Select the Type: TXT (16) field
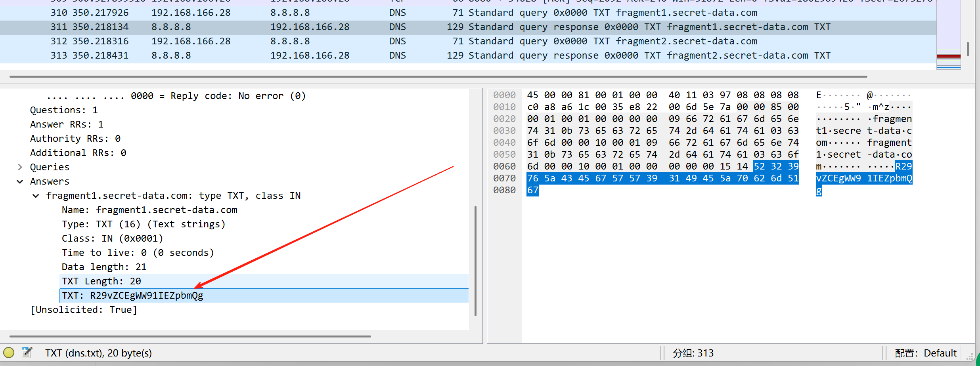The height and width of the screenshot is (366, 980). pyautogui.click(x=143, y=224)
